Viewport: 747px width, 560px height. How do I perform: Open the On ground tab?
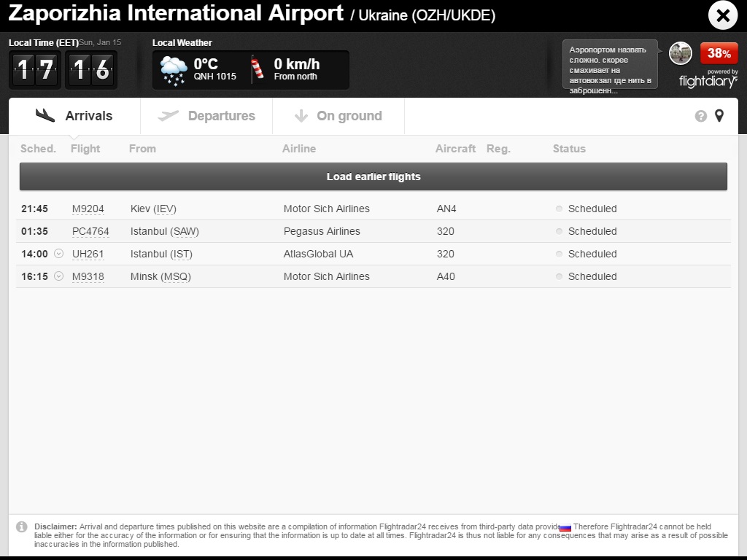[338, 116]
